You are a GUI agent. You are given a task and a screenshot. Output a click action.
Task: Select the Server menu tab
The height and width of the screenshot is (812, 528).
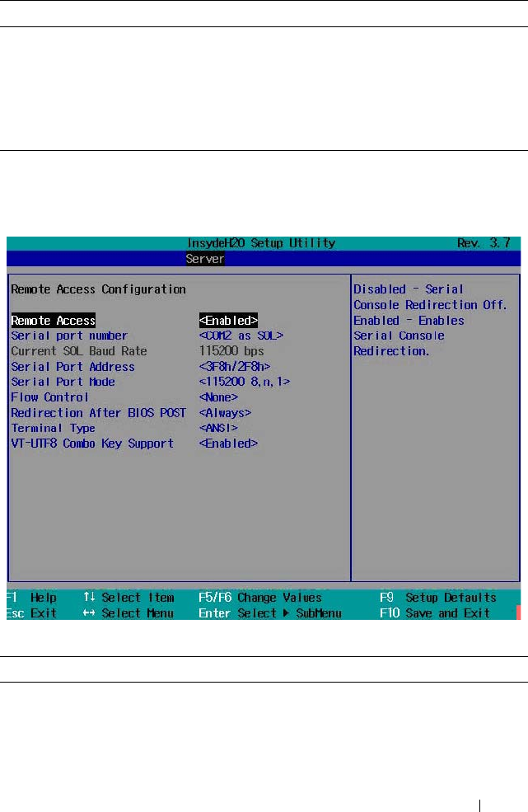(x=205, y=258)
